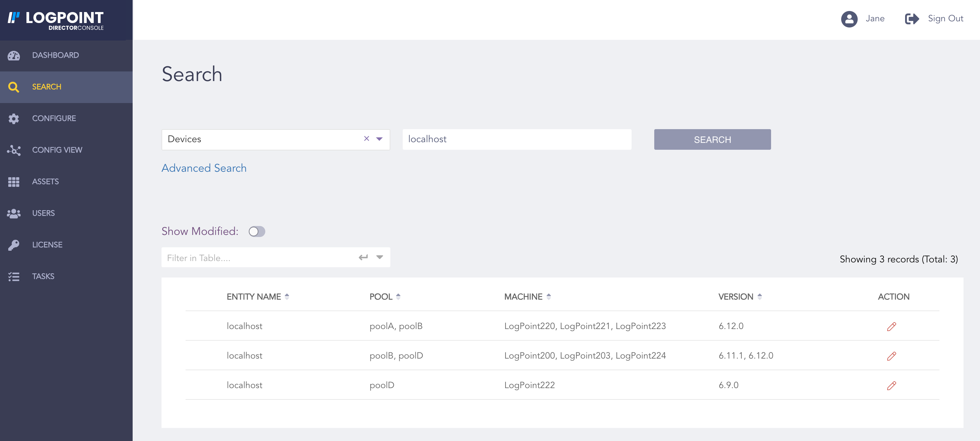Click the Config View nodes icon
Screen dimensions: 980x441
coord(14,150)
